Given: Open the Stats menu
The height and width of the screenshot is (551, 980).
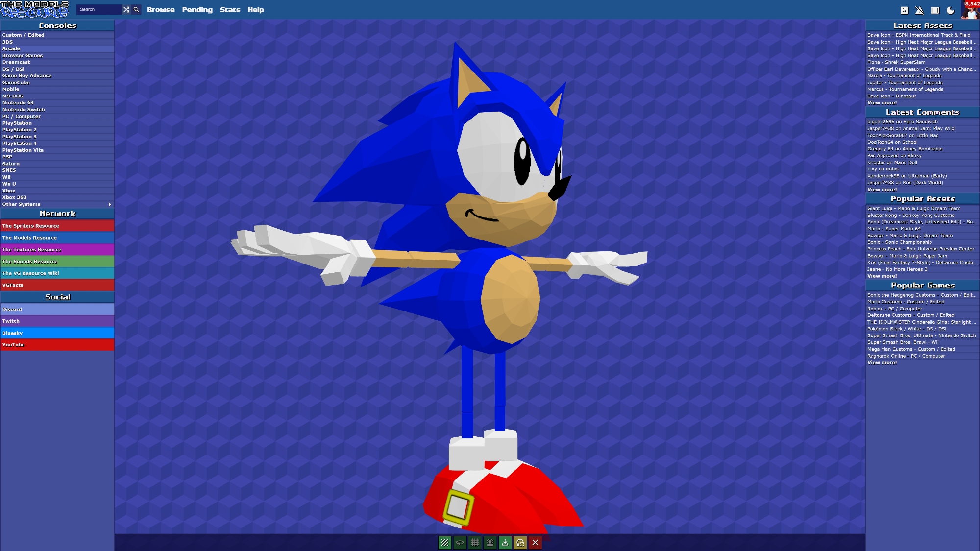Looking at the screenshot, I should [230, 9].
